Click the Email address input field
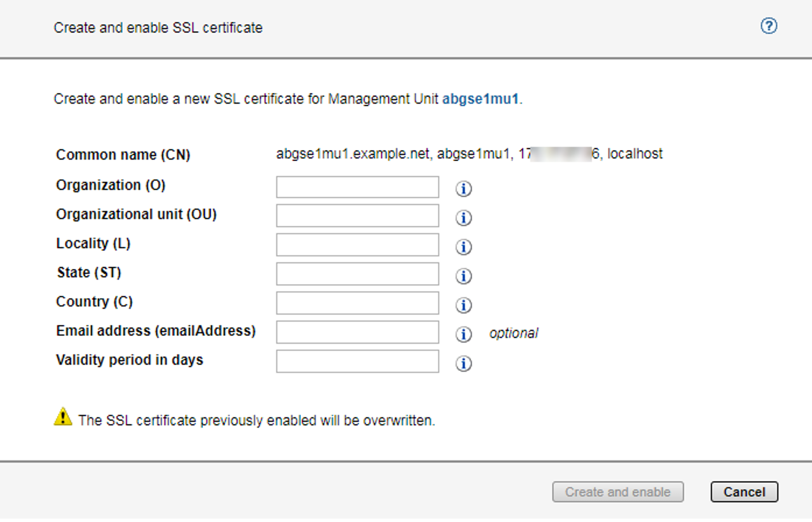The height and width of the screenshot is (522, 812). [357, 332]
